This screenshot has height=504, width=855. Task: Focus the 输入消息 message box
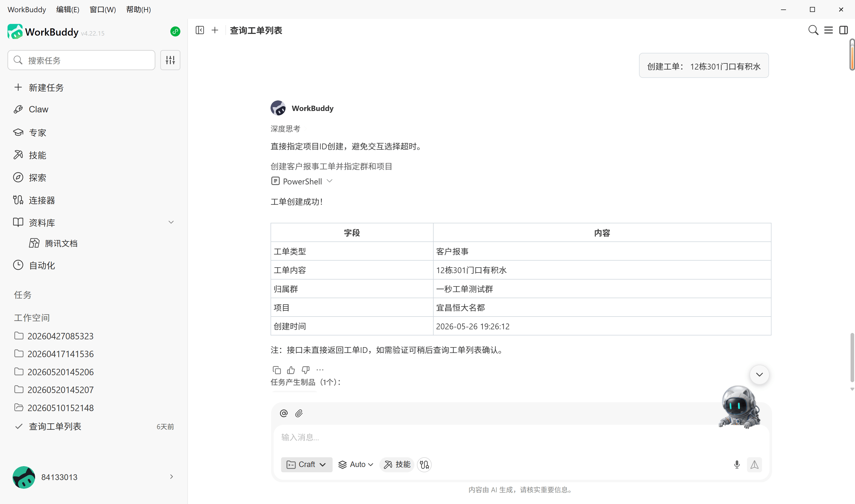coord(521,438)
